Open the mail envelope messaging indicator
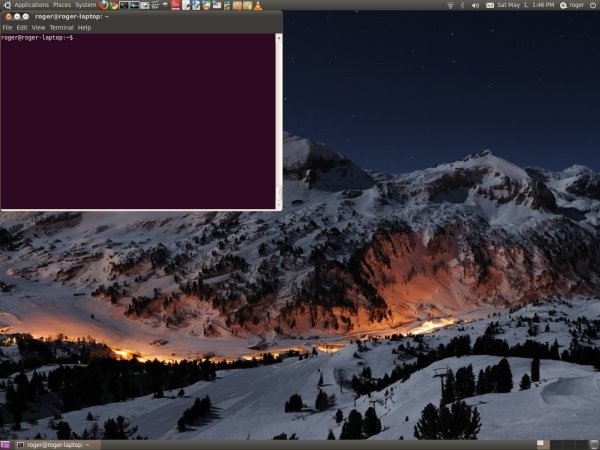 coord(489,5)
